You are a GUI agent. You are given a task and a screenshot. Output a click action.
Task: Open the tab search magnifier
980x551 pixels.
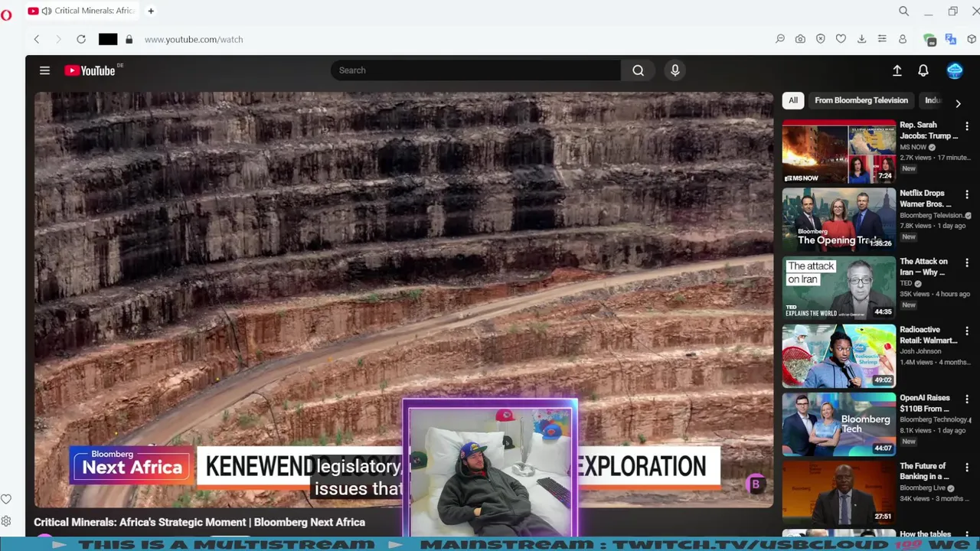[x=904, y=11]
